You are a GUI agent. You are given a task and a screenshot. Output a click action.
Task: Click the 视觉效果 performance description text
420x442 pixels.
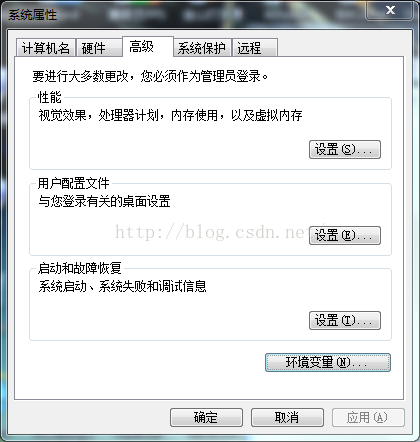coord(170,116)
